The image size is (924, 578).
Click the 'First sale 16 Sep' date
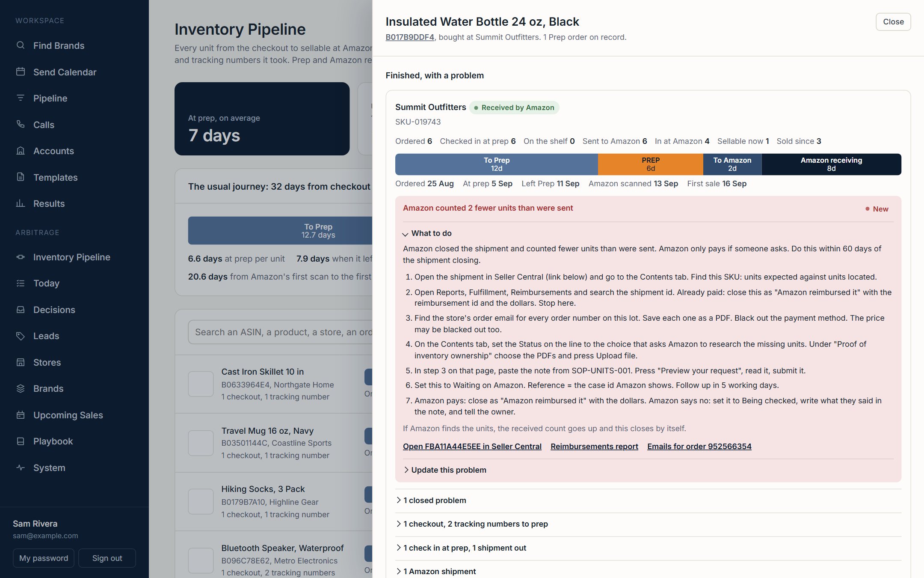coord(717,184)
